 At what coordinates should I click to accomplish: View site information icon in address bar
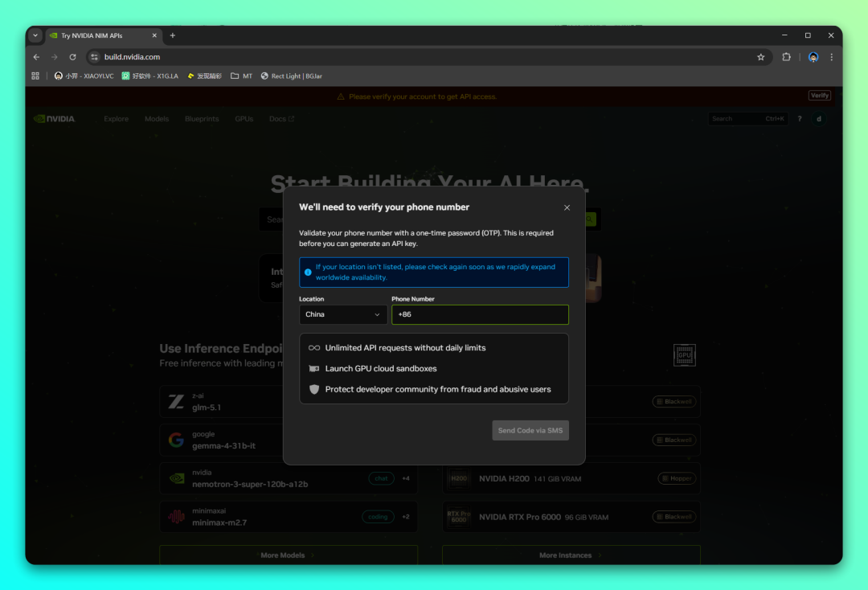94,57
